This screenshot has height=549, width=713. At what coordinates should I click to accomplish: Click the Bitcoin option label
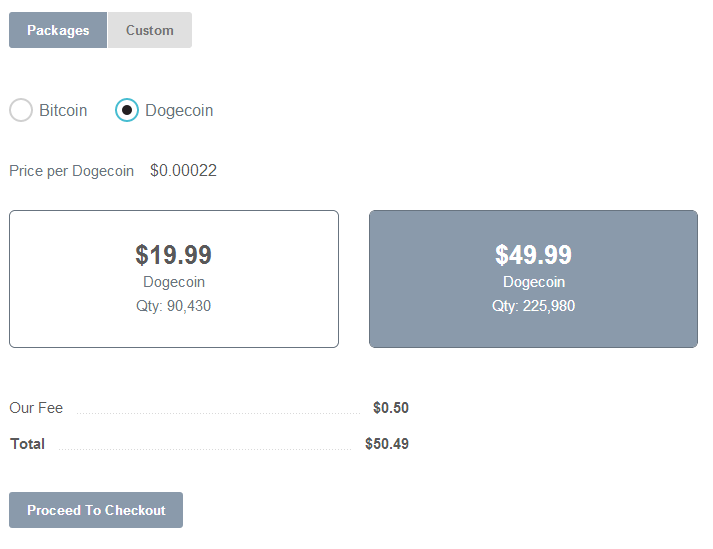[63, 110]
